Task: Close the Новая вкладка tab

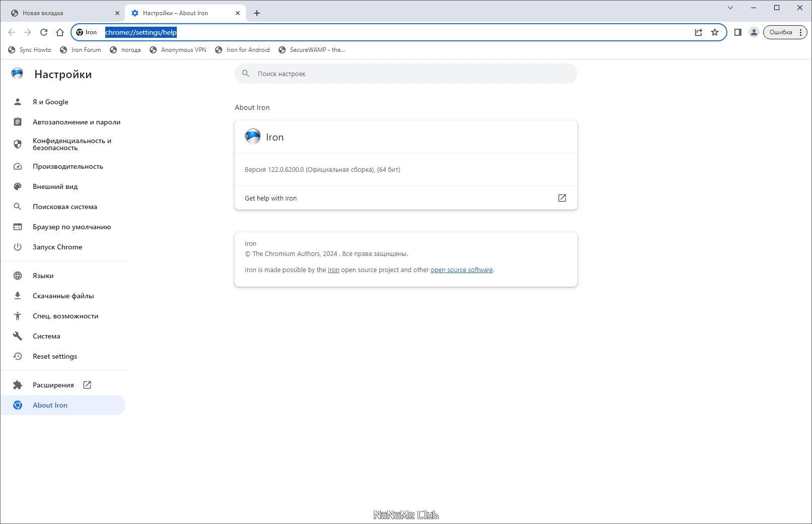Action: 117,13
